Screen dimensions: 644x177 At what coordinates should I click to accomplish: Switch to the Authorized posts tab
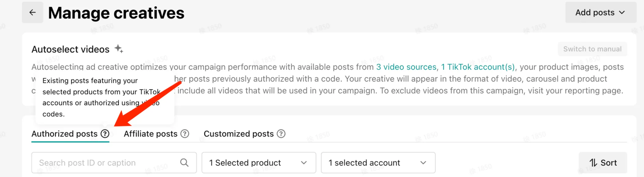pyautogui.click(x=64, y=134)
